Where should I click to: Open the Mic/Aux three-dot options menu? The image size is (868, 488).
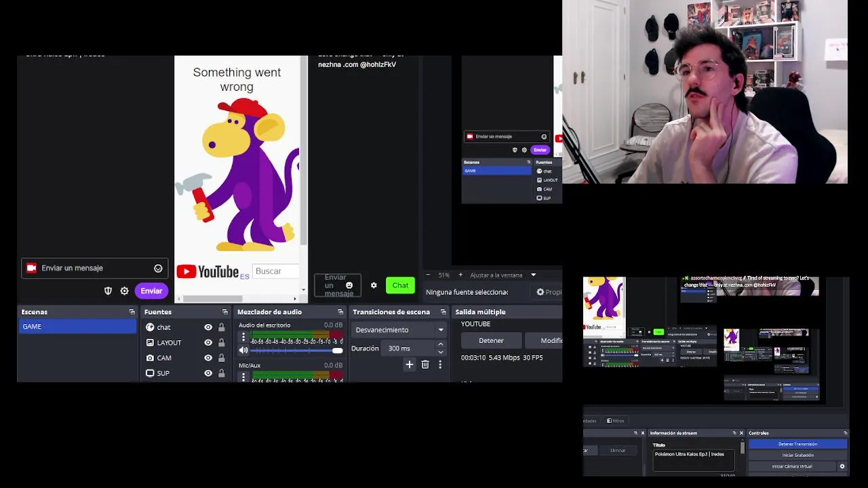coord(243,377)
